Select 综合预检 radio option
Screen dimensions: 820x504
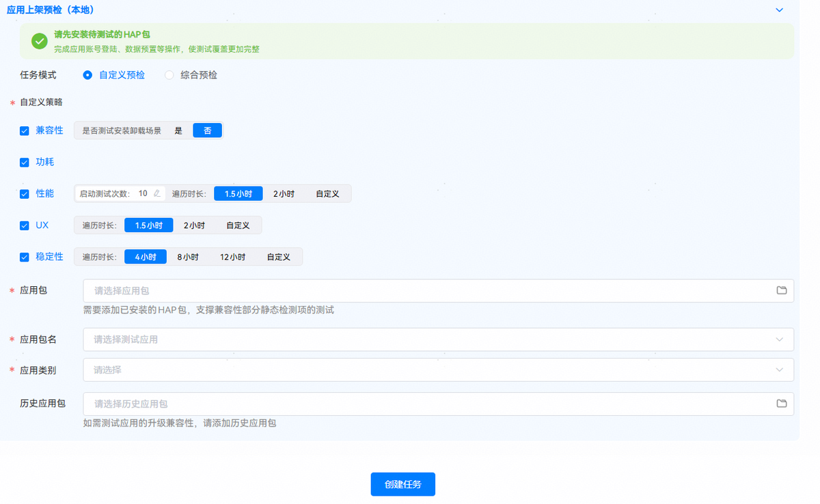click(169, 75)
